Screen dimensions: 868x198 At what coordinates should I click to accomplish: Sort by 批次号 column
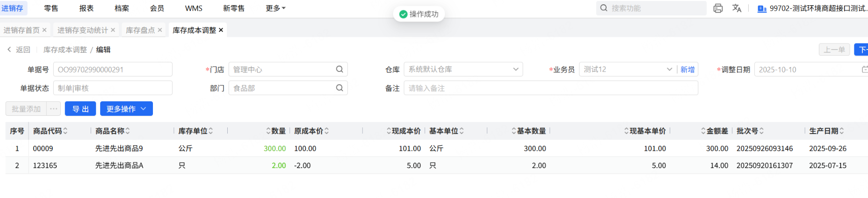tap(761, 131)
